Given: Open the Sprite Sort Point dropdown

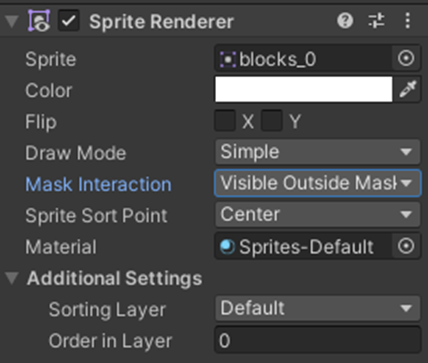Looking at the screenshot, I should 318,214.
